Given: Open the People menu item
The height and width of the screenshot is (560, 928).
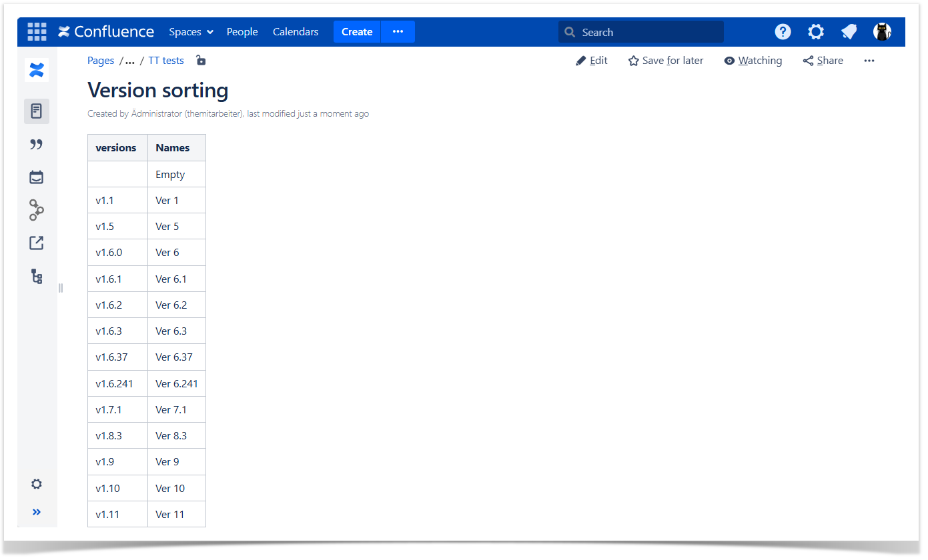Looking at the screenshot, I should pyautogui.click(x=242, y=32).
